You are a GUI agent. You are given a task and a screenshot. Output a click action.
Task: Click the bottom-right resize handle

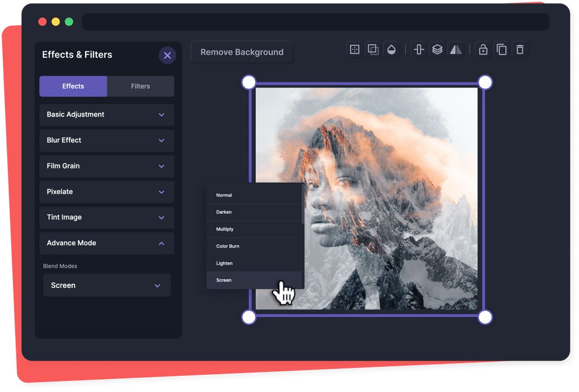pyautogui.click(x=485, y=317)
